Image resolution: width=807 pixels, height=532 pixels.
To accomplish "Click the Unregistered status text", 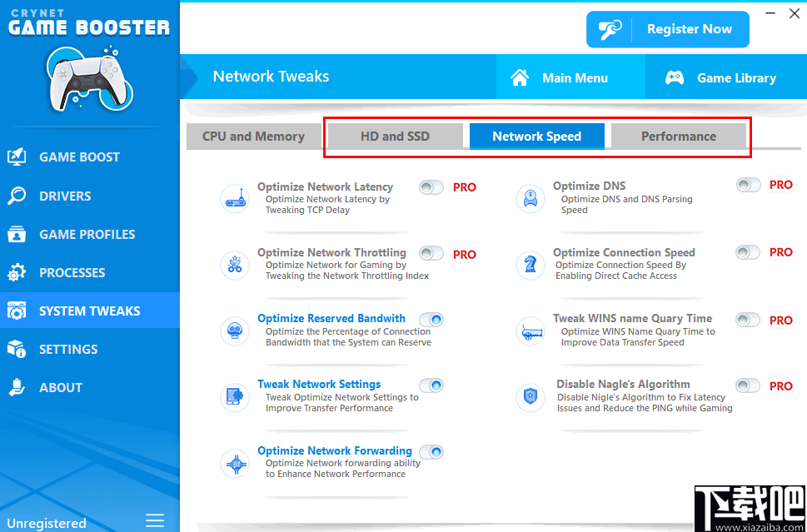I will pos(47,523).
